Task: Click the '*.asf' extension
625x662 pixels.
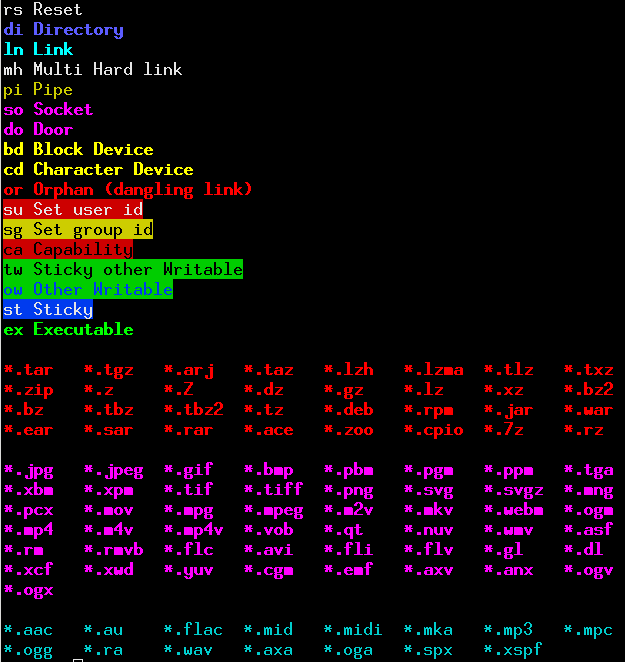Action: [589, 529]
